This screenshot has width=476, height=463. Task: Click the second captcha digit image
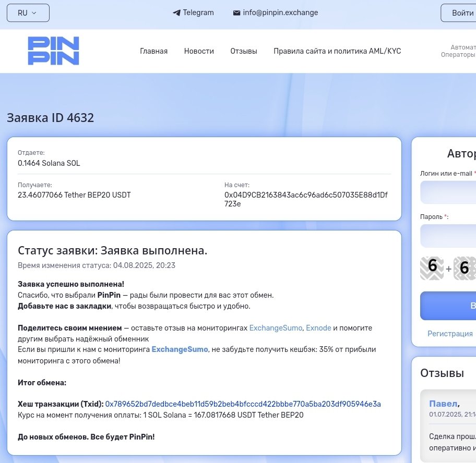[464, 268]
